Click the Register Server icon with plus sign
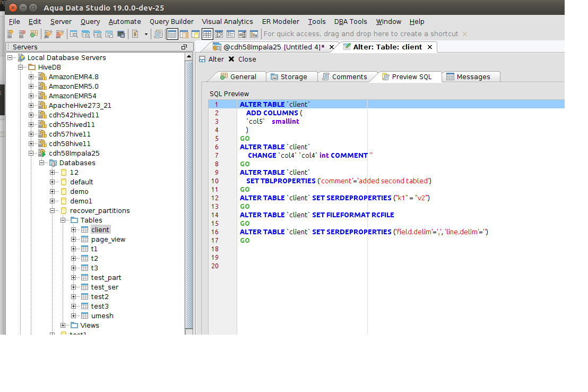 [x=11, y=34]
